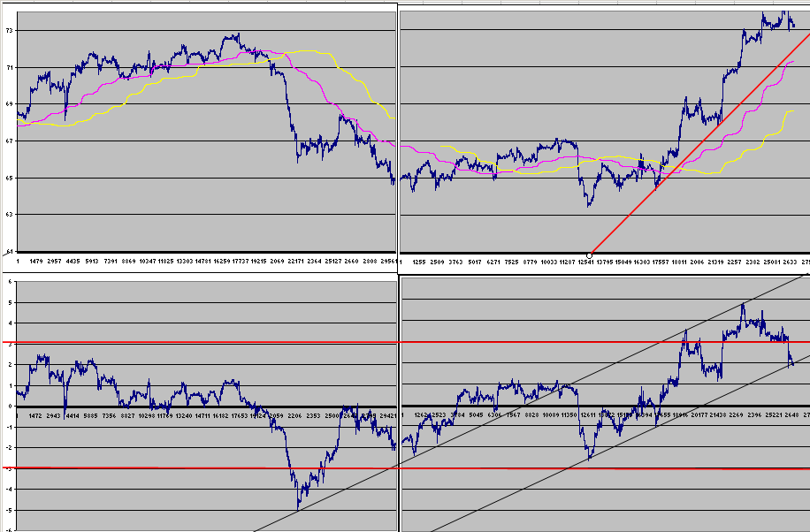This screenshot has width=810, height=532.
Task: Click x-axis label 1472
Action: click(x=35, y=415)
